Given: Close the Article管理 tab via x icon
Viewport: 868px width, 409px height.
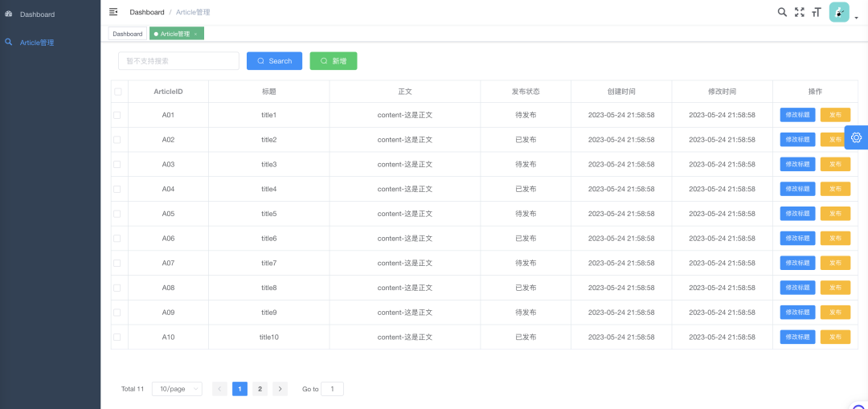Looking at the screenshot, I should point(195,34).
